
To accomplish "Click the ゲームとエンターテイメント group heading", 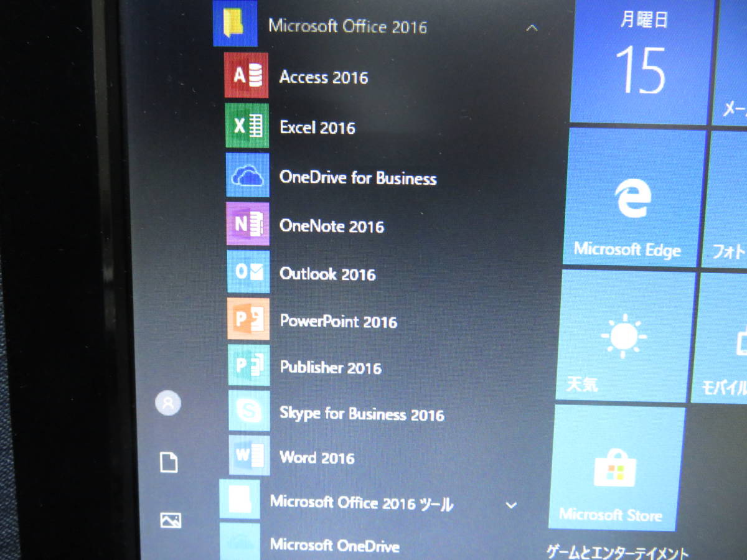I will 618,552.
